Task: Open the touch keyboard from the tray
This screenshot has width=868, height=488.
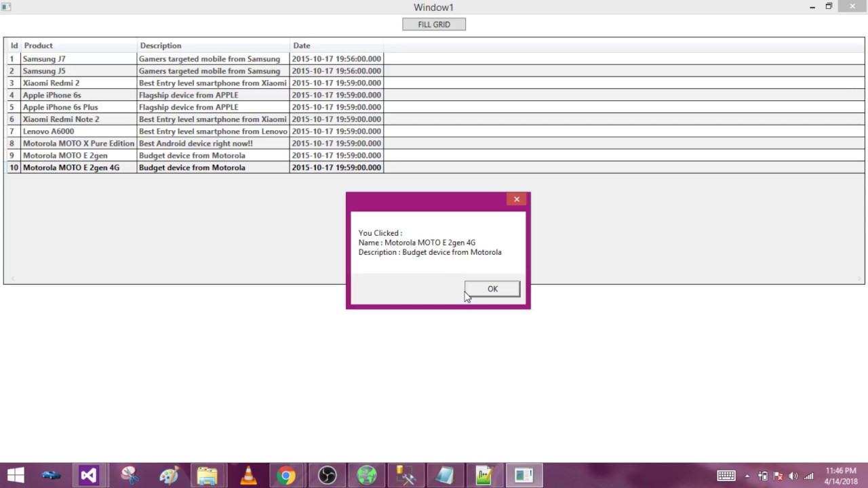Action: [726, 476]
